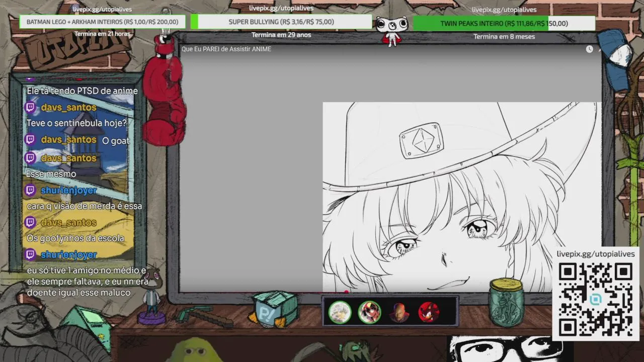Select the red hedgehog avatar

(x=429, y=312)
